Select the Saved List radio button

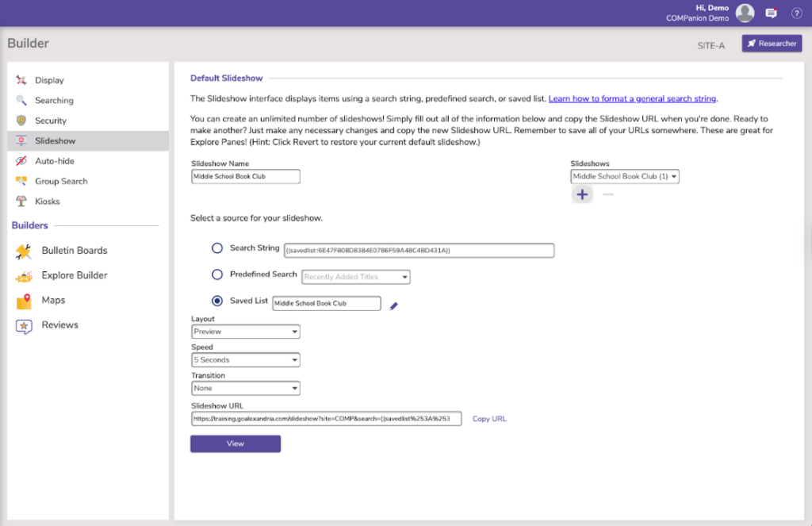coord(217,301)
